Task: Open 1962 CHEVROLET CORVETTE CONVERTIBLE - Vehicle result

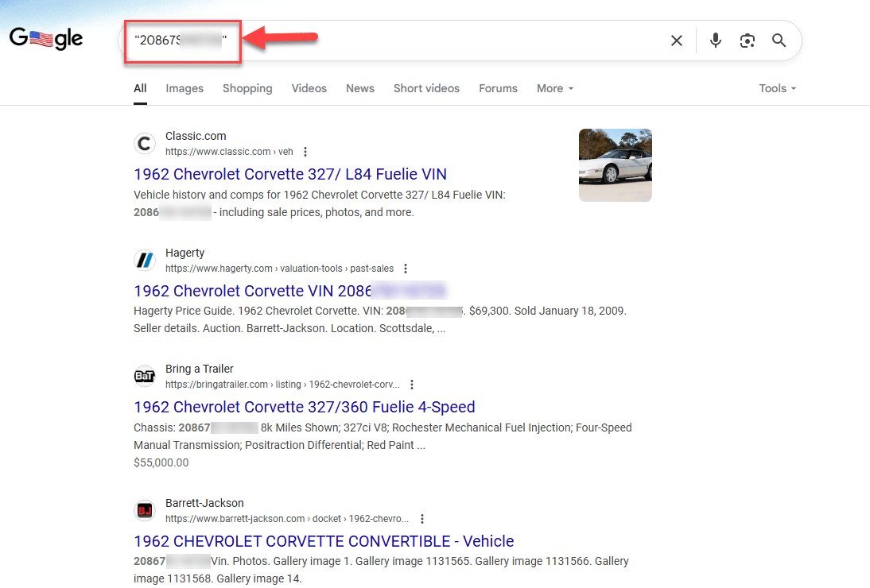Action: (x=324, y=541)
